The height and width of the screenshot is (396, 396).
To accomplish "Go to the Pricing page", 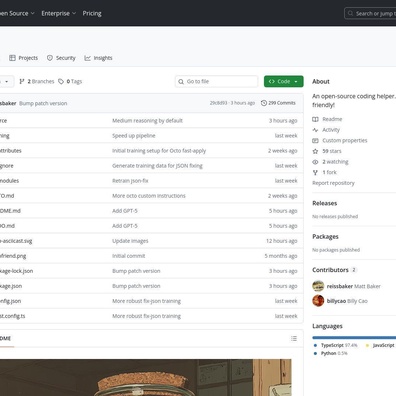I will point(92,13).
